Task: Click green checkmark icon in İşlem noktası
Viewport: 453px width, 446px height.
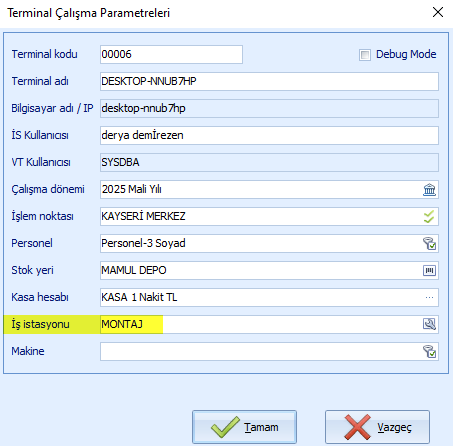Action: click(x=429, y=216)
